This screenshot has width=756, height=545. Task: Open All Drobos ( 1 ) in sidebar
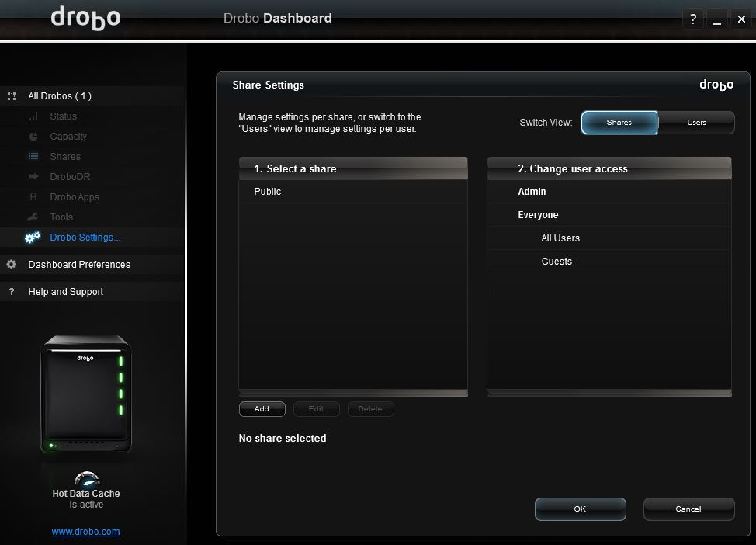[92, 96]
